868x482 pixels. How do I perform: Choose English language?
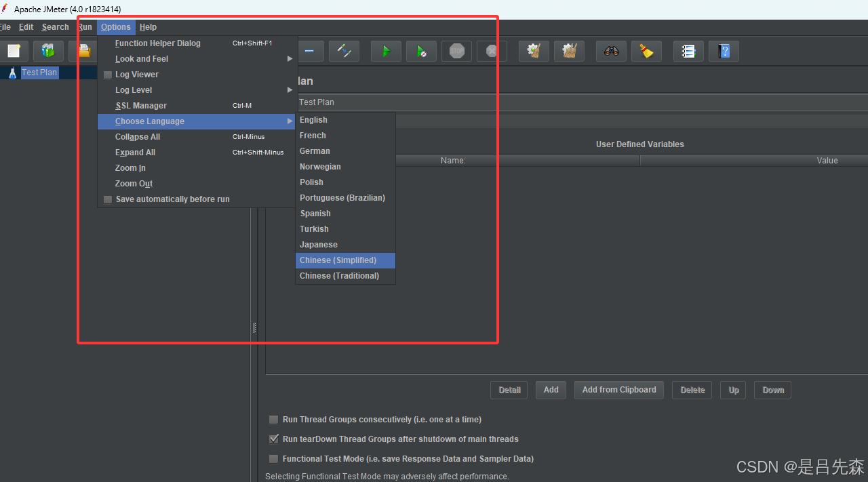click(346, 120)
